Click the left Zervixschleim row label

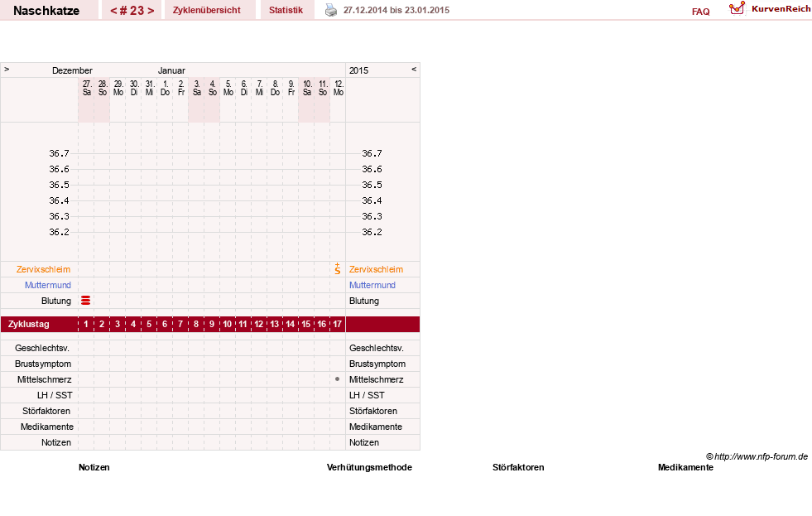tap(44, 269)
